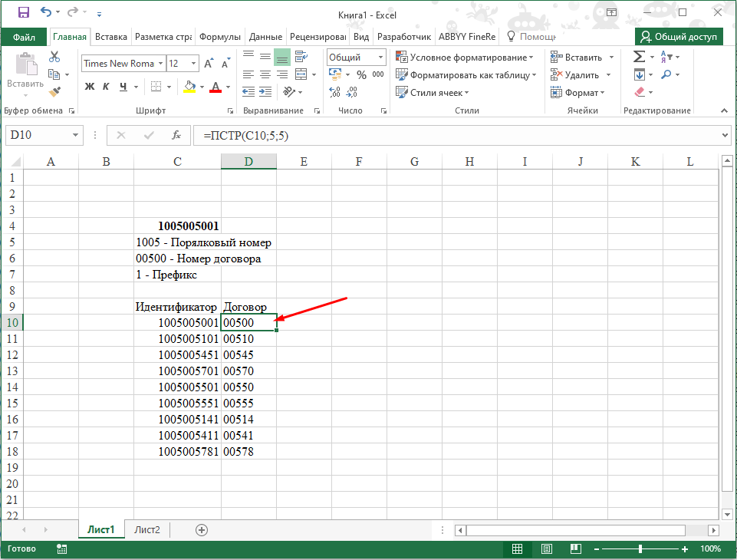The height and width of the screenshot is (560, 737).
Task: Click the Merge and Center icon
Action: coord(301,74)
